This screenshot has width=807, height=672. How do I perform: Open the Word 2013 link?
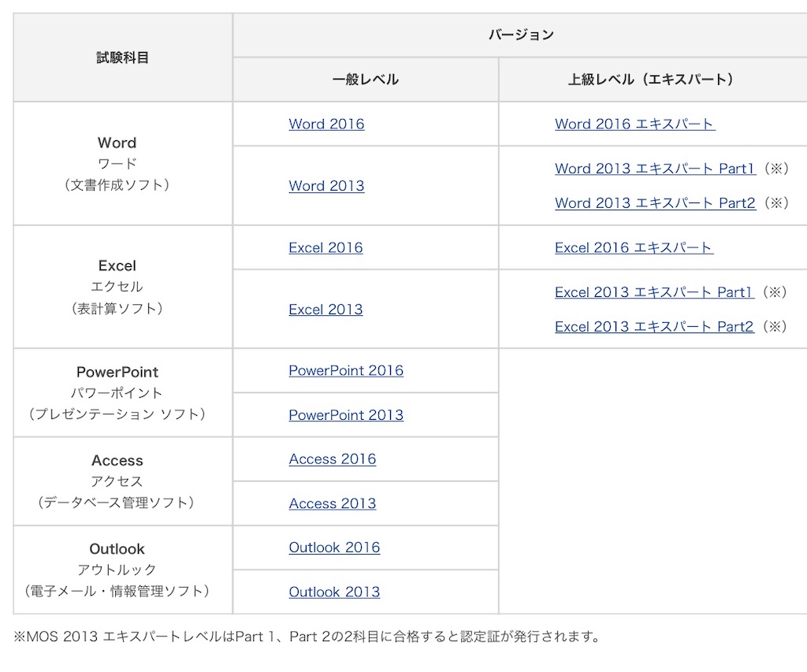point(326,186)
